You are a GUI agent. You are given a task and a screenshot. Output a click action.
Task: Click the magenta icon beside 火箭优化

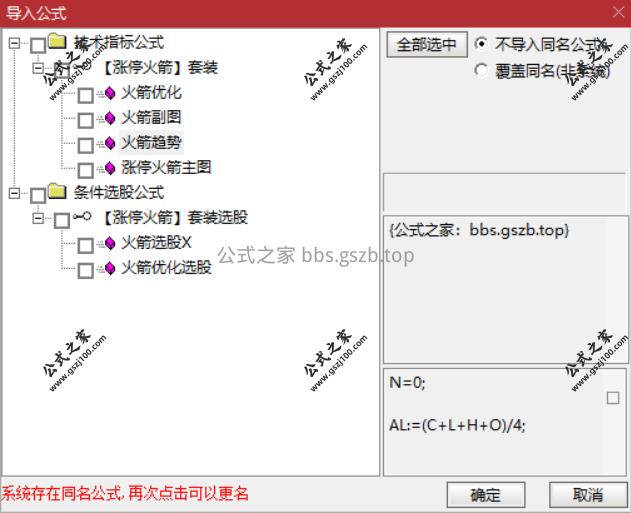pos(110,94)
